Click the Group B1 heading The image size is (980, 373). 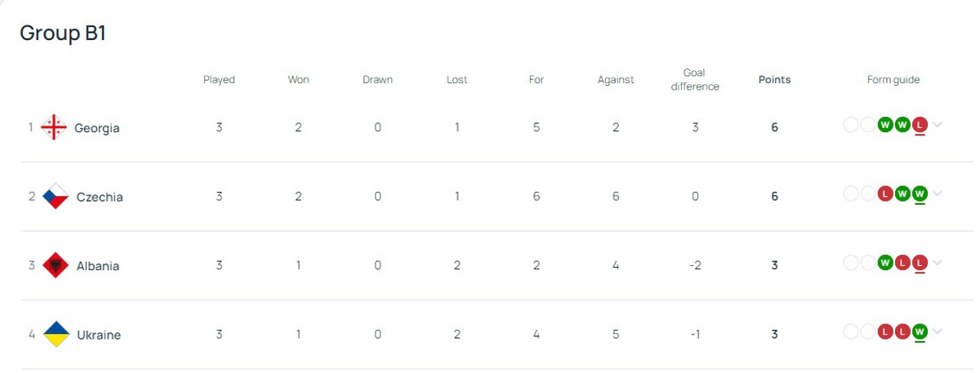click(x=63, y=33)
